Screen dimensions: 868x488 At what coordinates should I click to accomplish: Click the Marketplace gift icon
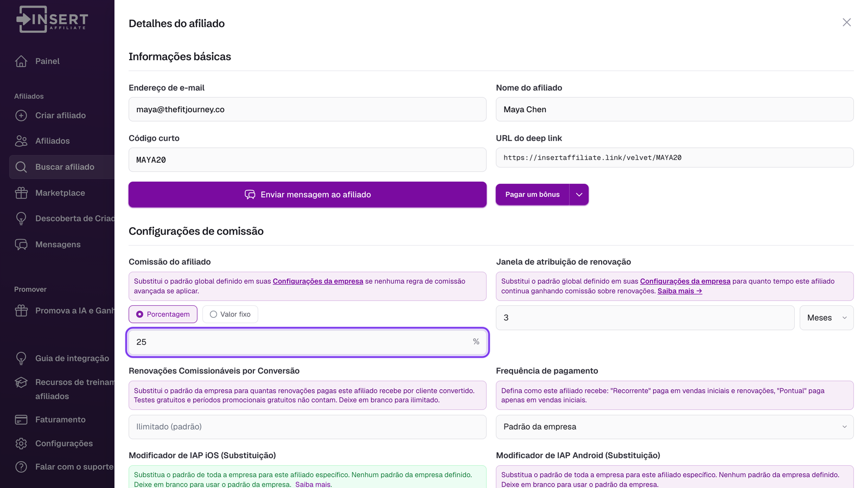click(x=21, y=193)
